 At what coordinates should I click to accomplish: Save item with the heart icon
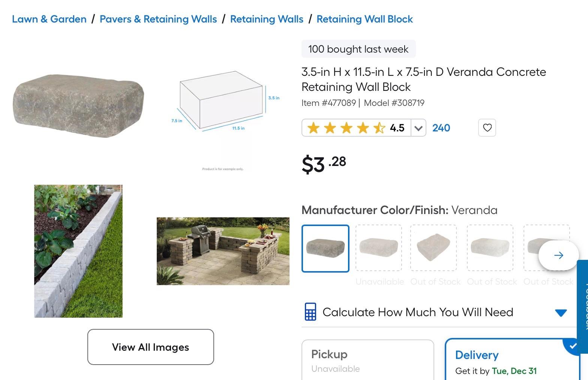pos(487,128)
